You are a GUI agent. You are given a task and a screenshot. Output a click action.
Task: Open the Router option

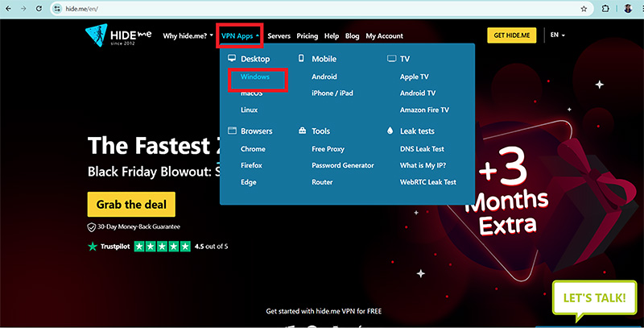[322, 182]
